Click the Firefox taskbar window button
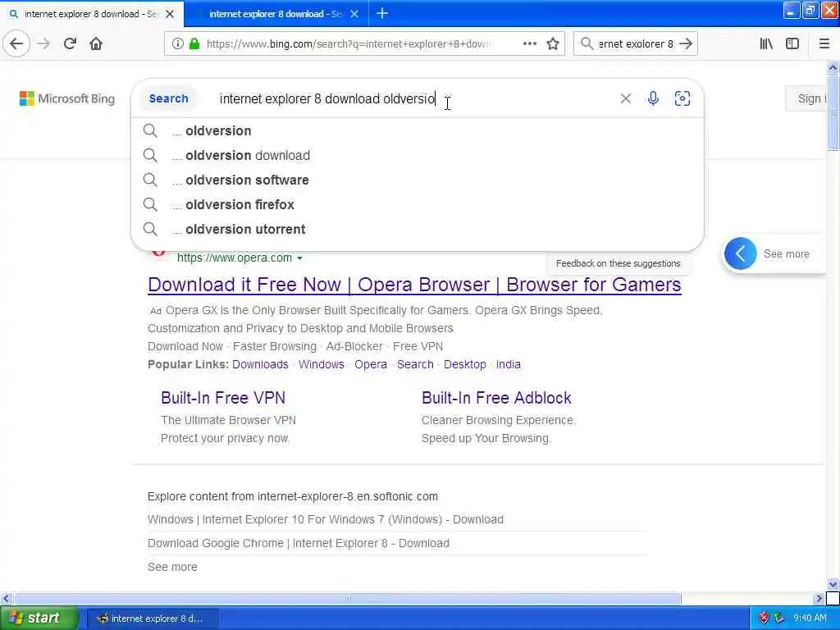Viewport: 840px width, 630px height. [x=152, y=619]
